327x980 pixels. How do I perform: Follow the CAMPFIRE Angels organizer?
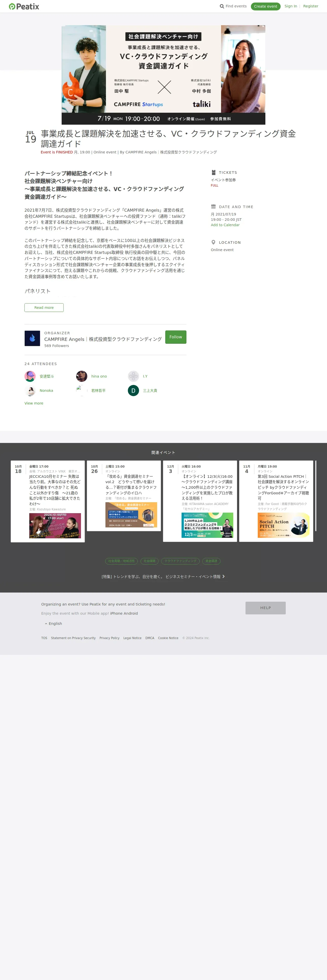tap(175, 337)
